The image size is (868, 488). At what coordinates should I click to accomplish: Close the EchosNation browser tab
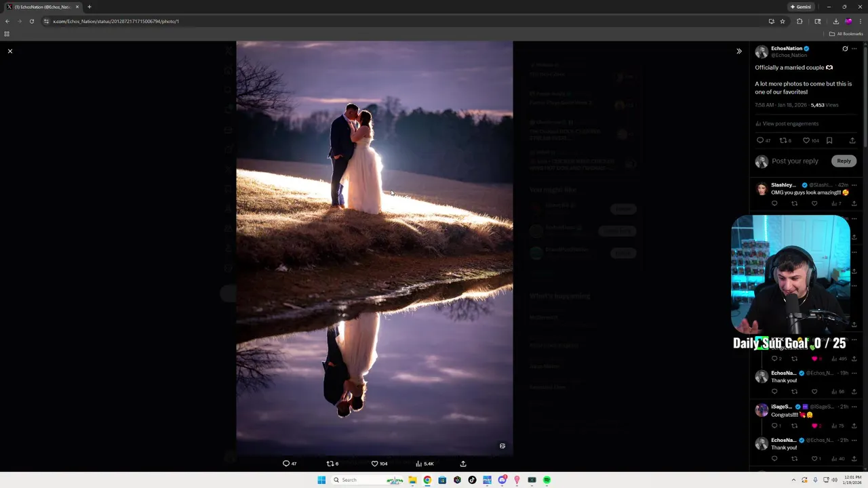(x=77, y=7)
